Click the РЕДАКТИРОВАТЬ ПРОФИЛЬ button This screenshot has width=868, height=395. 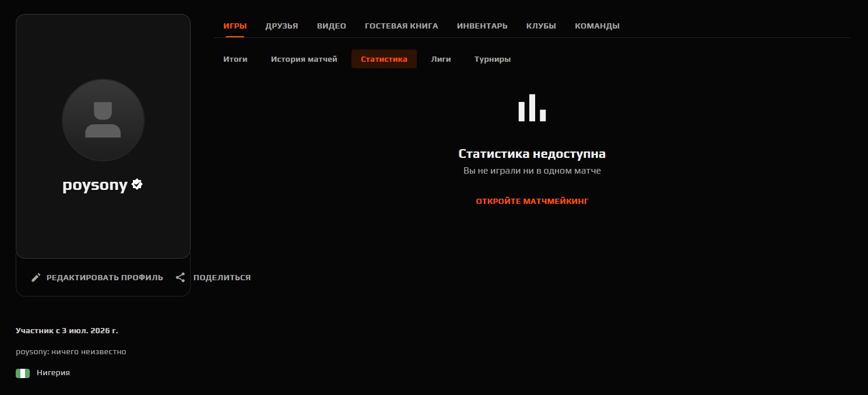pyautogui.click(x=97, y=277)
